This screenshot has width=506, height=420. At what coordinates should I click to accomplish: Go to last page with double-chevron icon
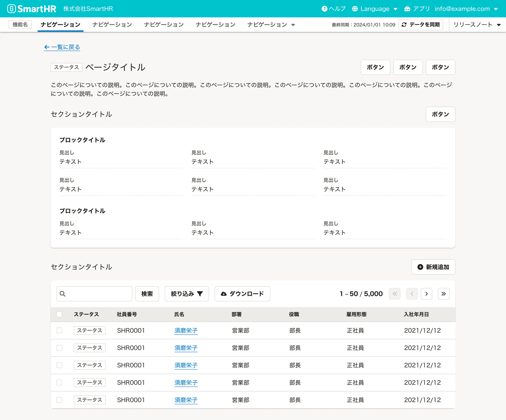point(444,294)
